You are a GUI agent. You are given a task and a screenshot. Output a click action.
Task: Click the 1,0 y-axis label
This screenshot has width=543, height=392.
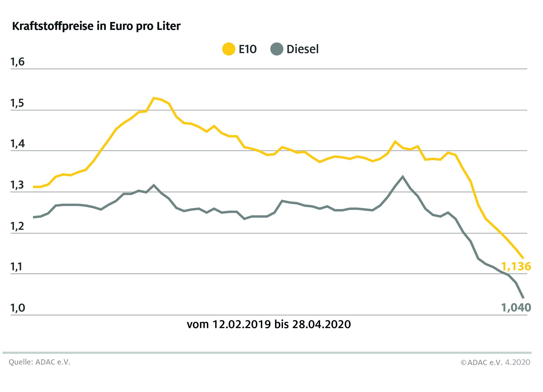[17, 308]
